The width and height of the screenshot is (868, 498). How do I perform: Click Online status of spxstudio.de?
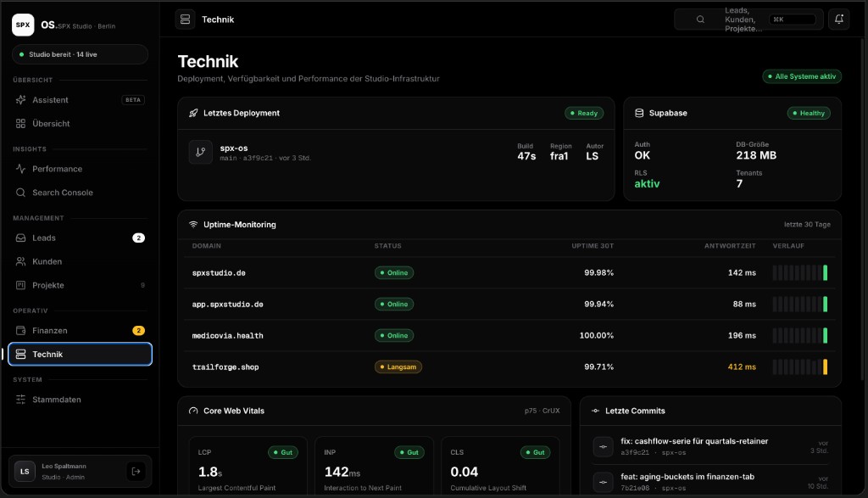[394, 272]
